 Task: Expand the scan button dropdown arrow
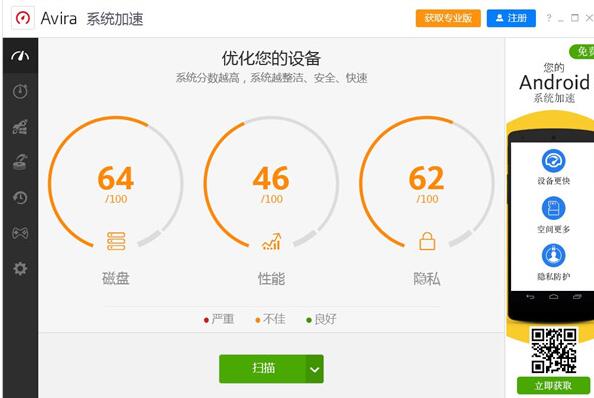[315, 369]
